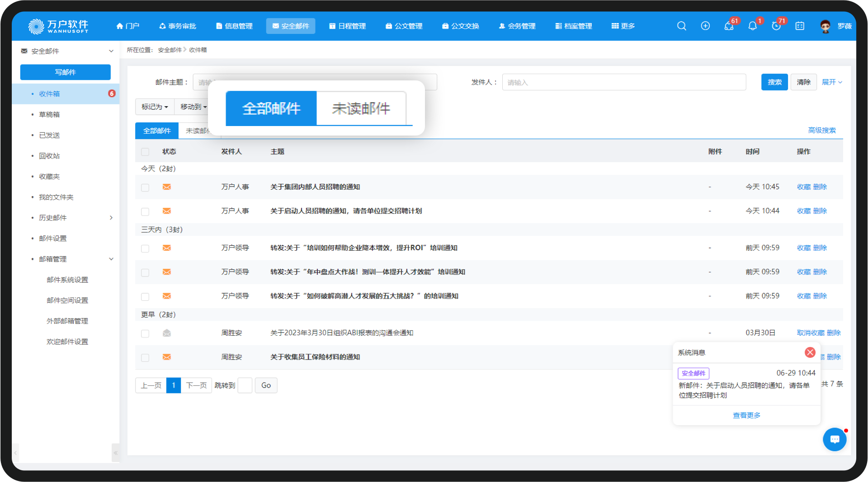Open the 高级搜索 link
The image size is (868, 482).
click(822, 131)
